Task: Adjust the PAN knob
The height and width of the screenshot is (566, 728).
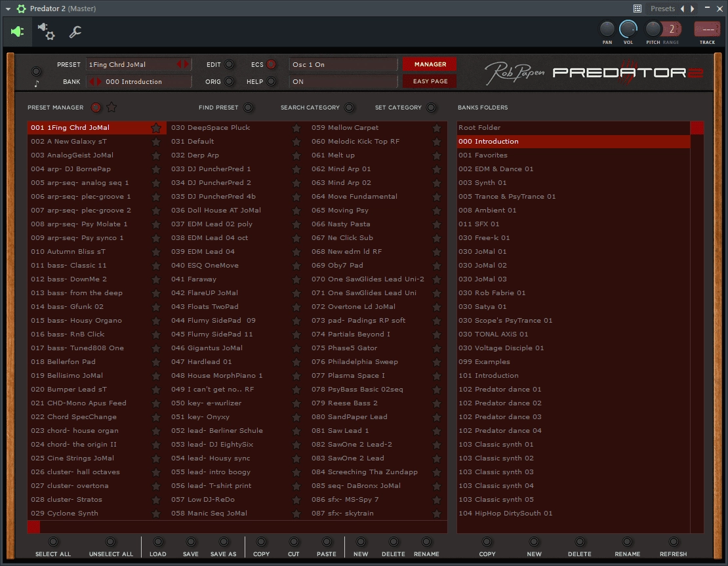Action: coord(607,30)
